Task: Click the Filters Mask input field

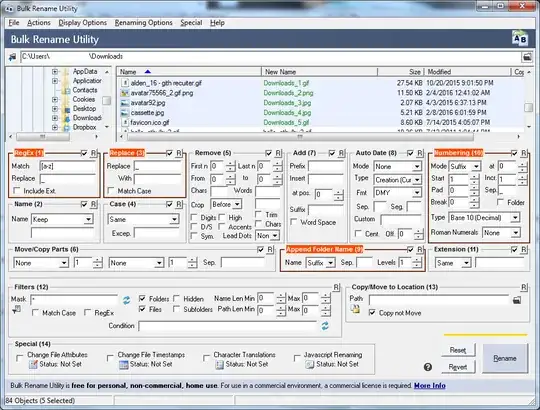Action: pos(74,300)
